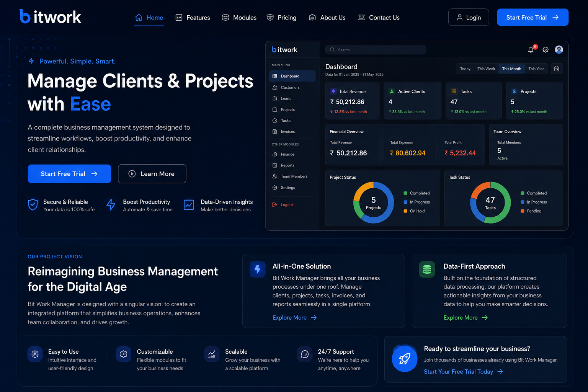The width and height of the screenshot is (588, 392).
Task: Click the Login button
Action: pos(469,17)
